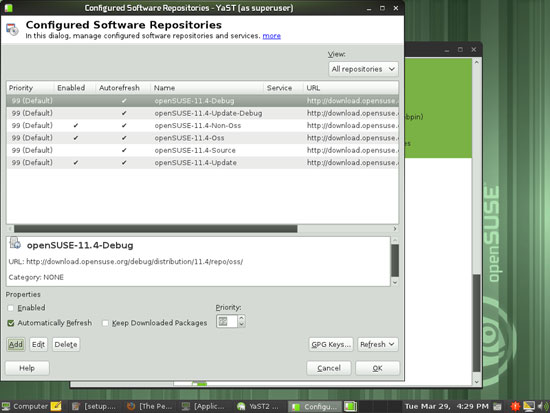Click the red update notifier tray icon

[515, 406]
